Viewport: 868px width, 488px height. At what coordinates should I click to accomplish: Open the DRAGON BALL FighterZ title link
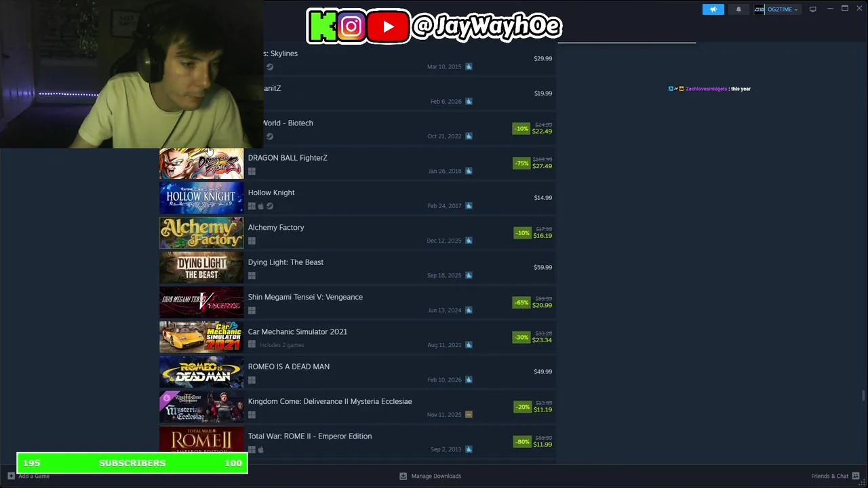pyautogui.click(x=288, y=158)
